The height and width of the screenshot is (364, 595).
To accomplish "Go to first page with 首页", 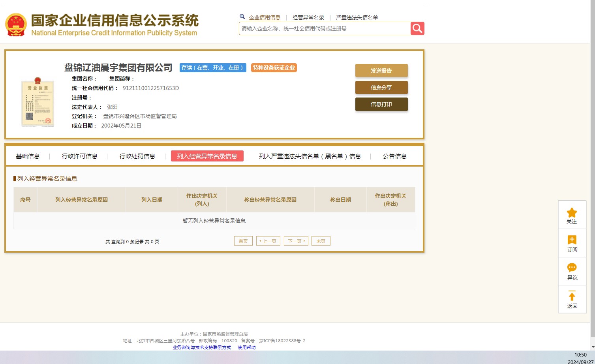I will point(243,241).
